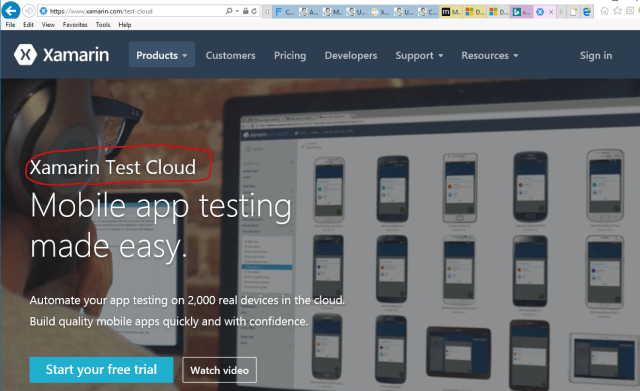Open the Edit menu
Screen dimensions: 640x391
click(x=28, y=24)
